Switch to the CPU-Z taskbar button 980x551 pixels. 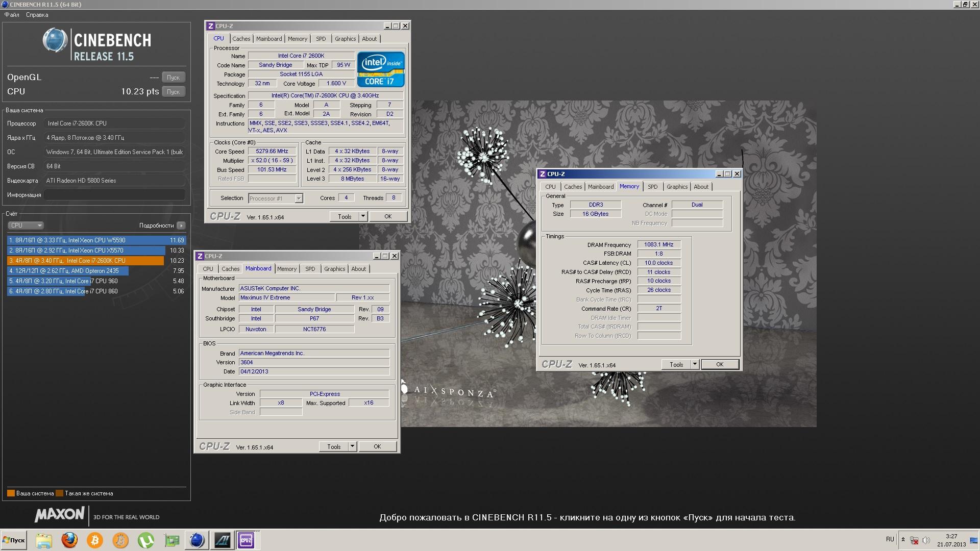click(x=247, y=540)
